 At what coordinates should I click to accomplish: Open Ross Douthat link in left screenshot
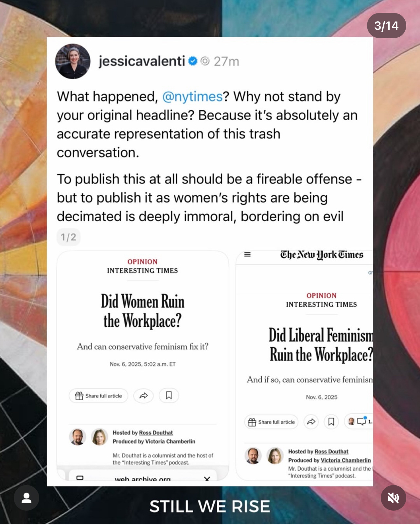coord(156,433)
